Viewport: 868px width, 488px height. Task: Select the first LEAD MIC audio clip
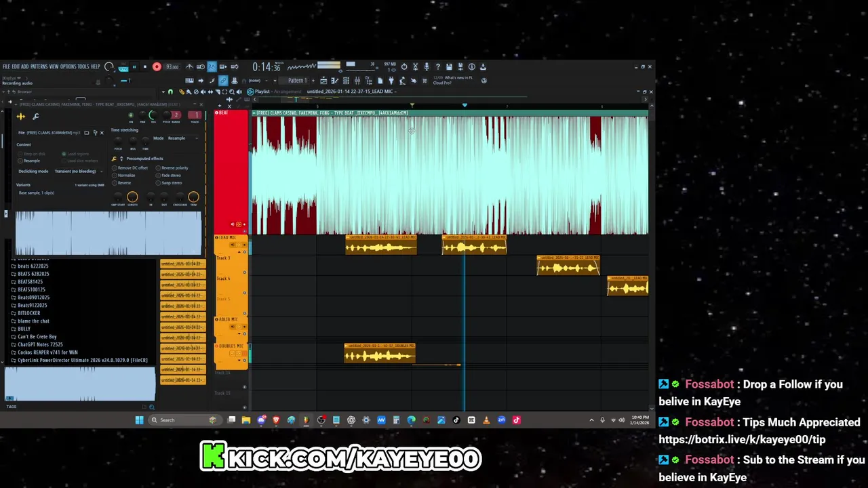coord(381,245)
